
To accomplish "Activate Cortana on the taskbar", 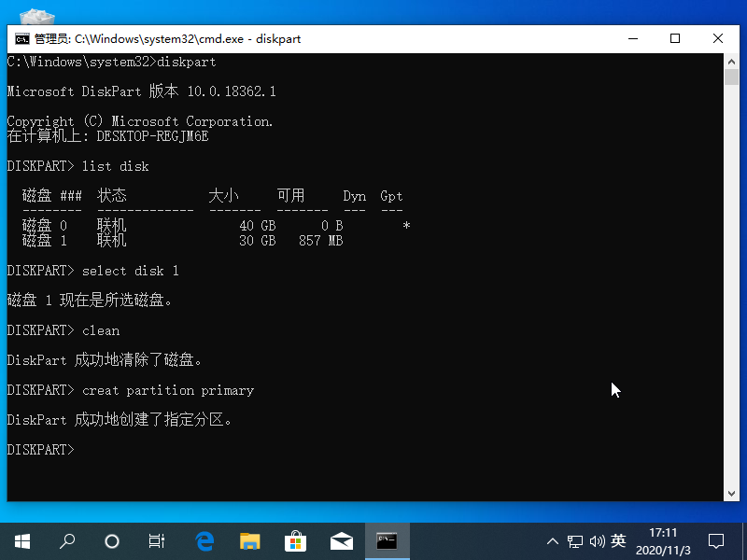I will pos(112,541).
